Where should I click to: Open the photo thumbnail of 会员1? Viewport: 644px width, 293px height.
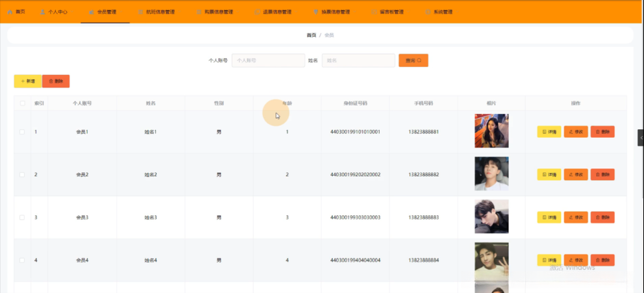[491, 131]
